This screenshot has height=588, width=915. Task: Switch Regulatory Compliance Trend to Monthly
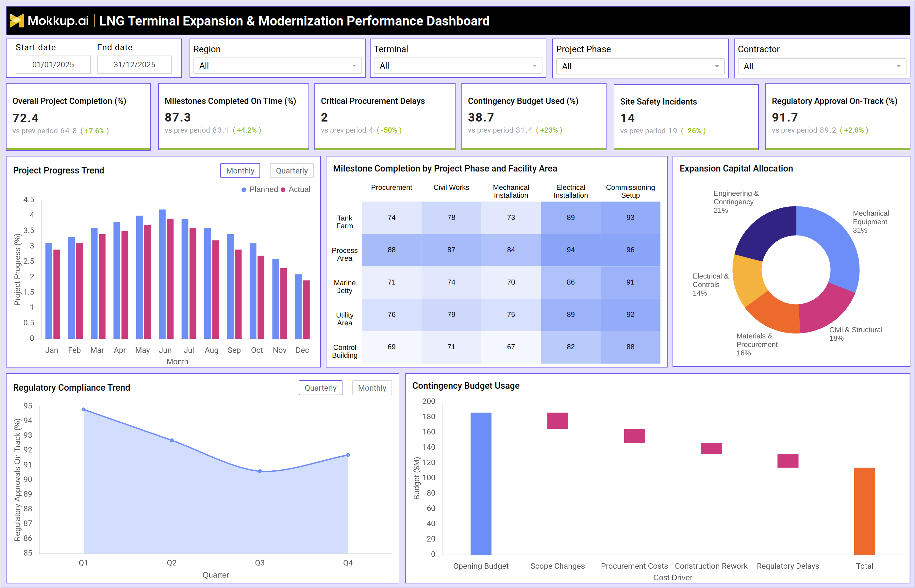(372, 388)
